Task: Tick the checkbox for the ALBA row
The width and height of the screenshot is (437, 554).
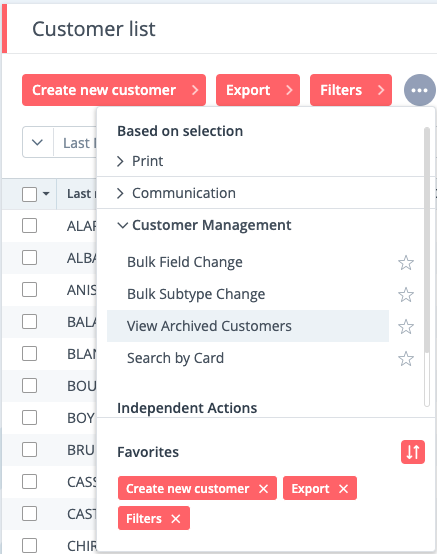Action: pyautogui.click(x=29, y=258)
